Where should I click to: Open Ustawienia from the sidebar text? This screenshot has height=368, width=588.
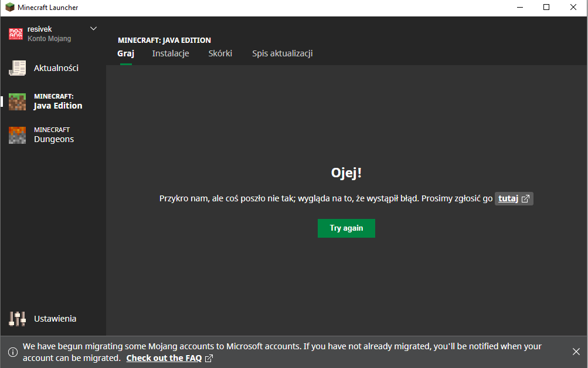[x=55, y=319]
